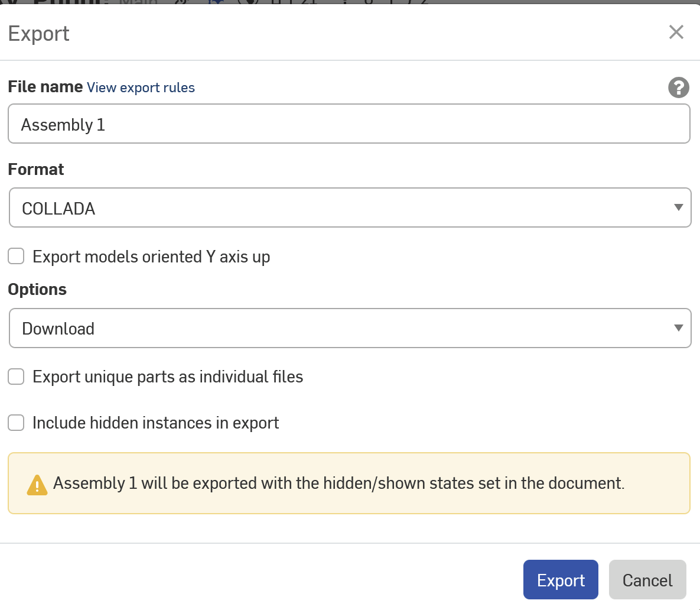
Task: Click the Include hidden instances label text
Action: (x=155, y=423)
